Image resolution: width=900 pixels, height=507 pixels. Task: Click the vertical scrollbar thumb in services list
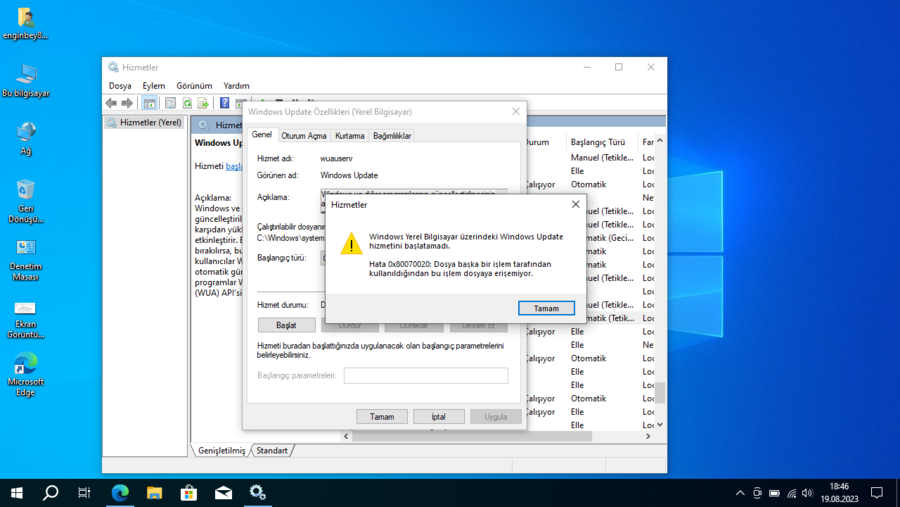click(660, 393)
